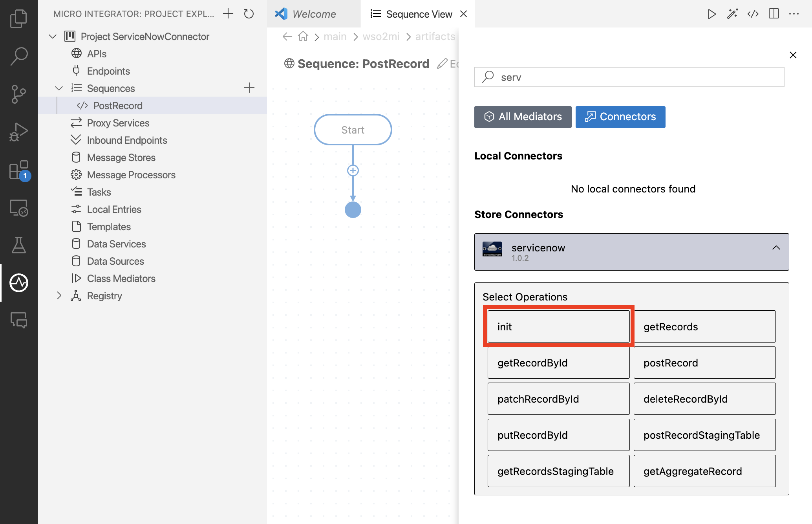Viewport: 812px width, 524px height.
Task: Close the mediator side panel
Action: (793, 55)
